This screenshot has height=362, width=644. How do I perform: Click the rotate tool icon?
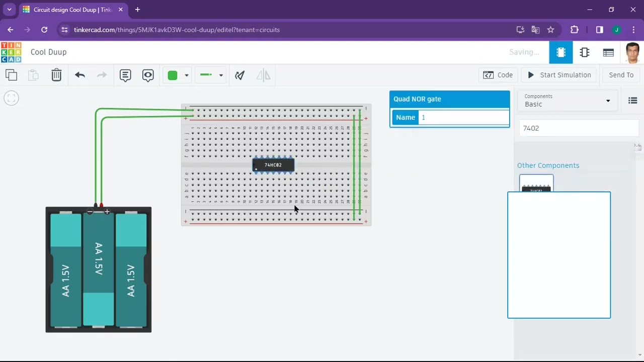pos(240,75)
